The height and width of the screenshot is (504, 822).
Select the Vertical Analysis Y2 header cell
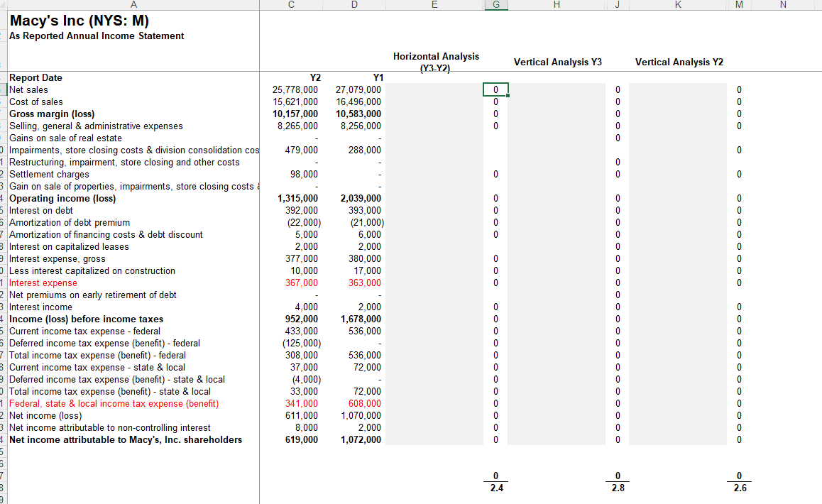point(679,62)
